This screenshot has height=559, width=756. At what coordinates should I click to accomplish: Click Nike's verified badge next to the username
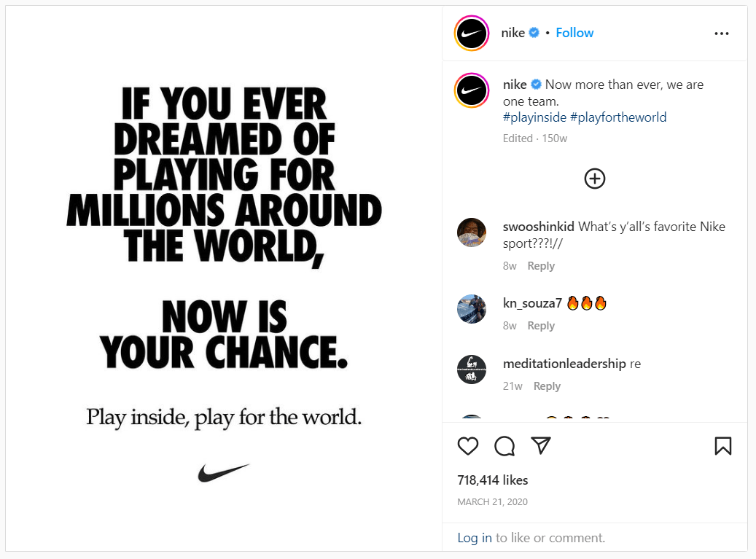coord(533,32)
